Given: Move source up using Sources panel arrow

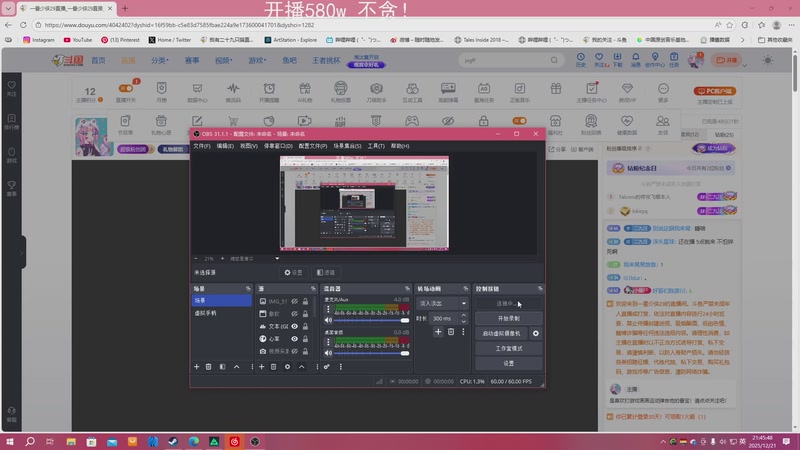Looking at the screenshot, I should pyautogui.click(x=302, y=367).
